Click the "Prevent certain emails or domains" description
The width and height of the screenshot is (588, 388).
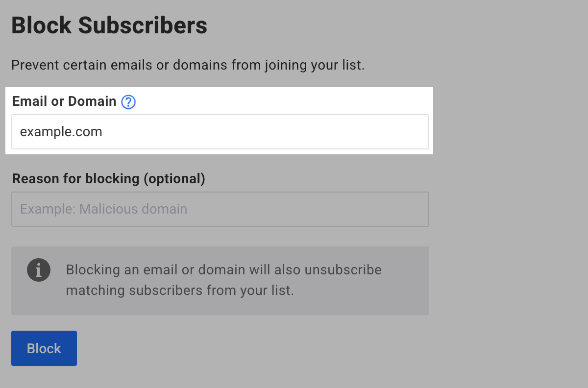(188, 65)
